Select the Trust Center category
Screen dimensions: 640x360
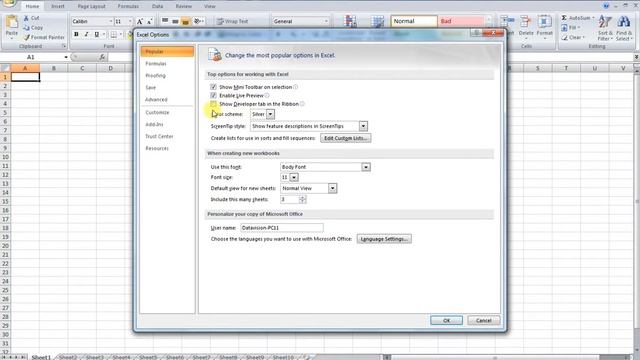point(167,136)
